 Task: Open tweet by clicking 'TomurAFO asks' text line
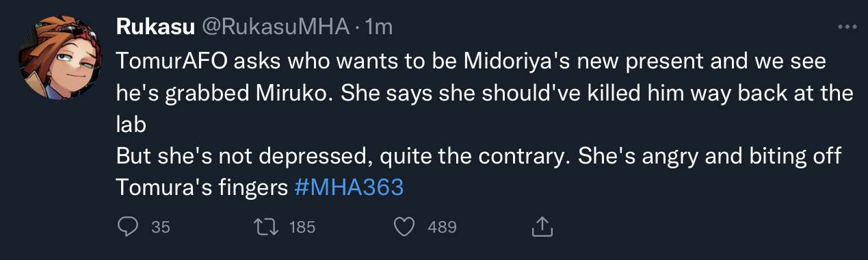point(471,62)
